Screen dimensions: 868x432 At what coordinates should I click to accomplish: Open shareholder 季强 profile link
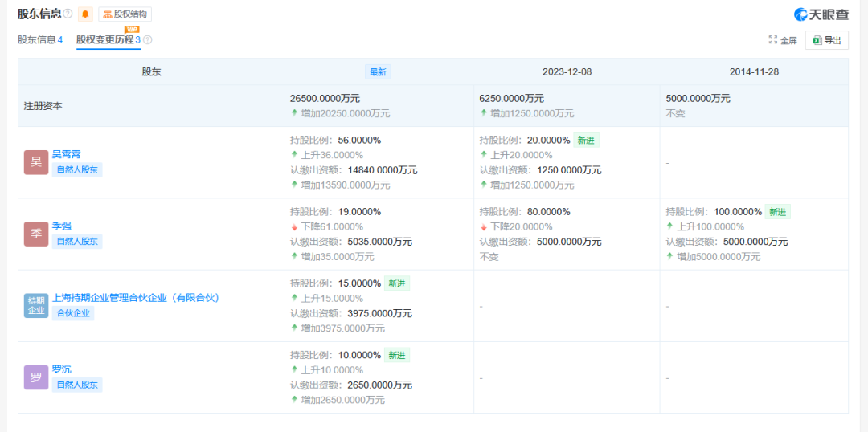pyautogui.click(x=62, y=226)
